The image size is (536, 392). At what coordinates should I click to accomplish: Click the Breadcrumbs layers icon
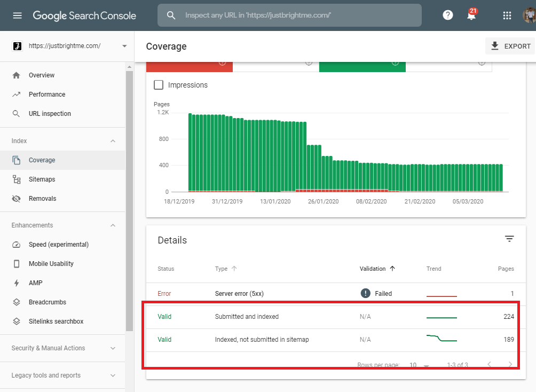point(16,302)
